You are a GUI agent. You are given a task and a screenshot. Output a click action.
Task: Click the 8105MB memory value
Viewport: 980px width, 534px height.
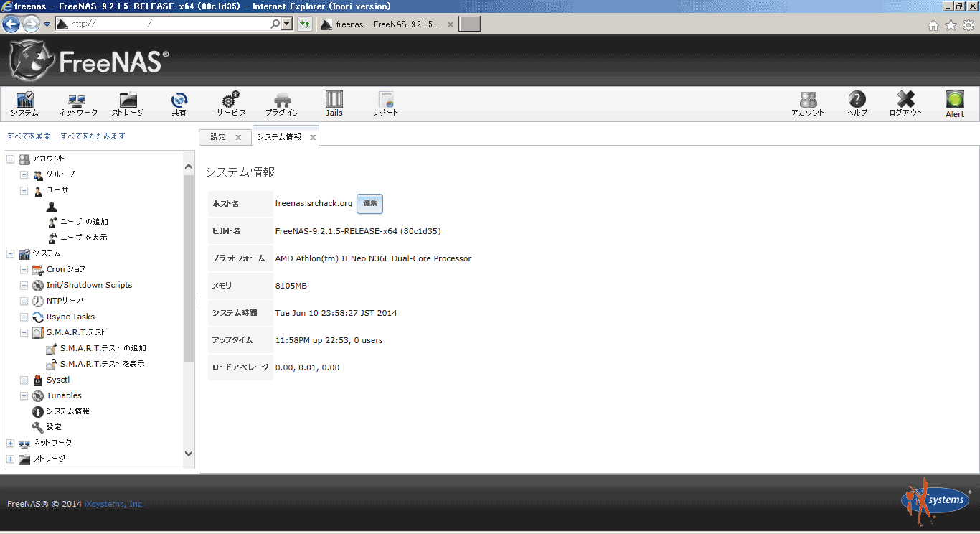[291, 286]
